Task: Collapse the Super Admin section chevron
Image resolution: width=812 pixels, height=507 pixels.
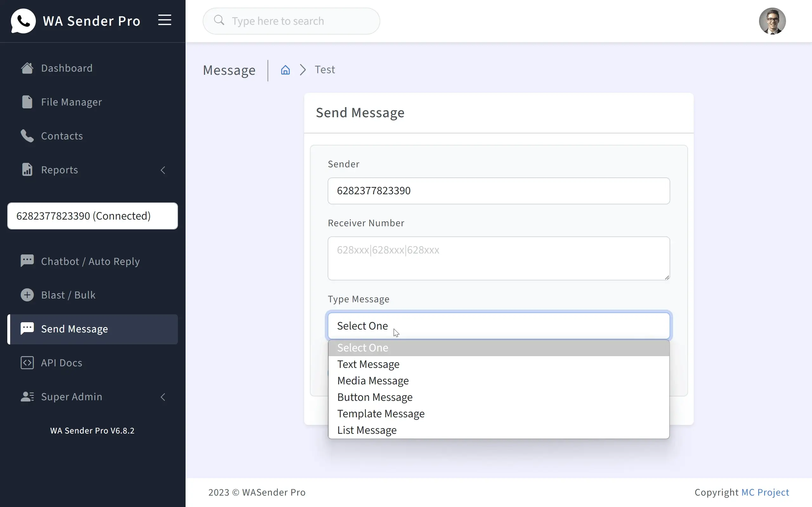Action: coord(163,397)
